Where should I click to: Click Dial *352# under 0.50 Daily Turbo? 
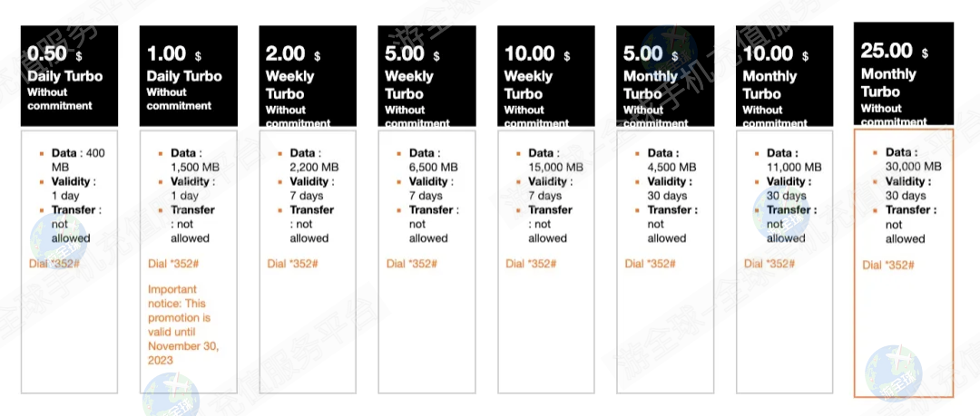click(x=54, y=263)
